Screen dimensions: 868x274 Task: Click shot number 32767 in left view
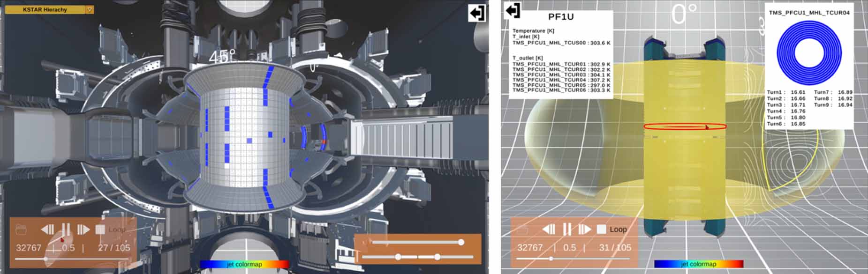pos(29,248)
